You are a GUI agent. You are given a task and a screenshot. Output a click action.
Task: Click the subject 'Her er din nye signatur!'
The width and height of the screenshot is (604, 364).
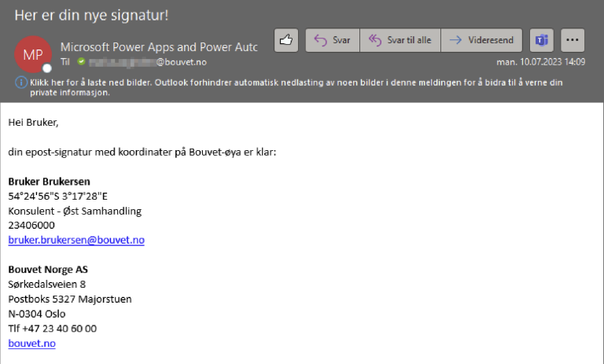click(x=92, y=16)
